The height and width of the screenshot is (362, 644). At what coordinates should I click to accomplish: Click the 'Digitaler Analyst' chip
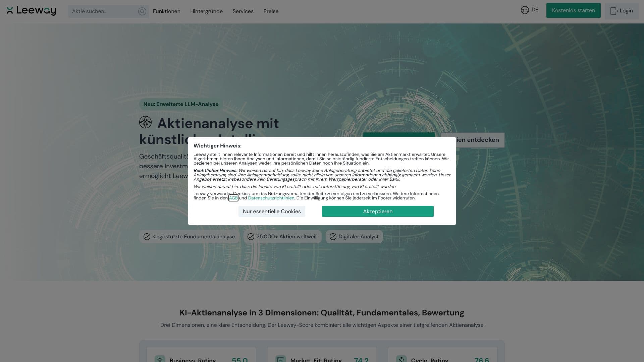click(x=354, y=237)
